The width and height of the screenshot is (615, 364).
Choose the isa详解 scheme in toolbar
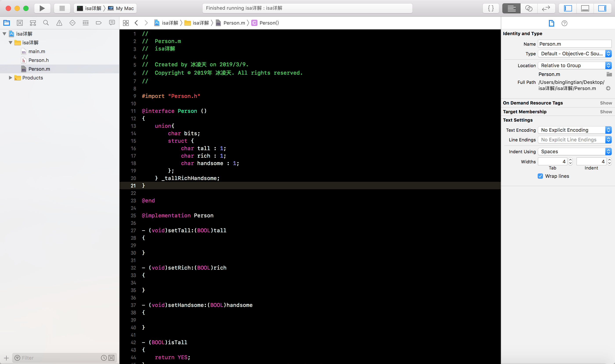(x=89, y=8)
